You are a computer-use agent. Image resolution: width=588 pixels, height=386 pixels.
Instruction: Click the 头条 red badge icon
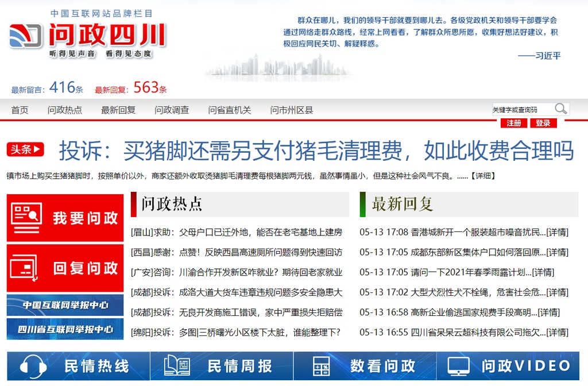25,150
